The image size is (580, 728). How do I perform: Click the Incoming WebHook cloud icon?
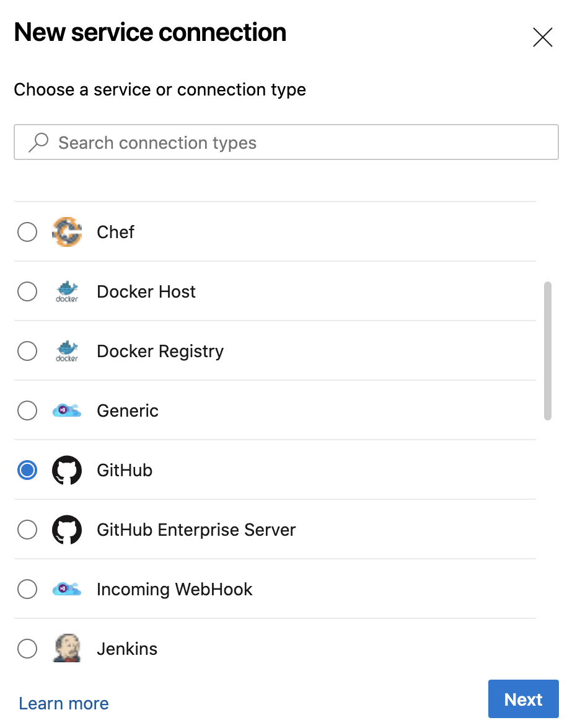tap(67, 589)
